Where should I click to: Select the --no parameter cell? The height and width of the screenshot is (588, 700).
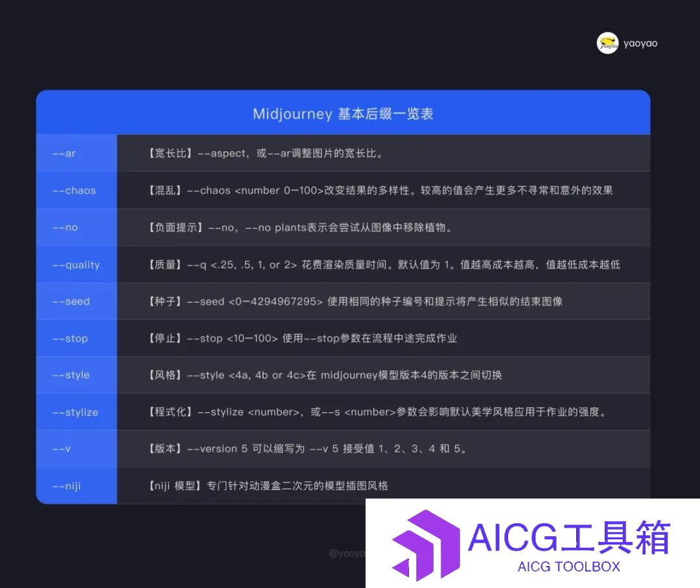(76, 228)
